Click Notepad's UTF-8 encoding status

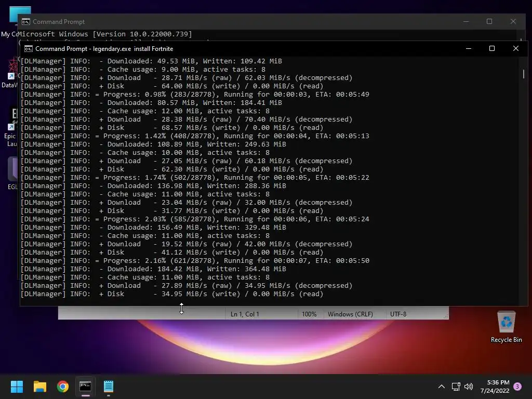(398, 314)
